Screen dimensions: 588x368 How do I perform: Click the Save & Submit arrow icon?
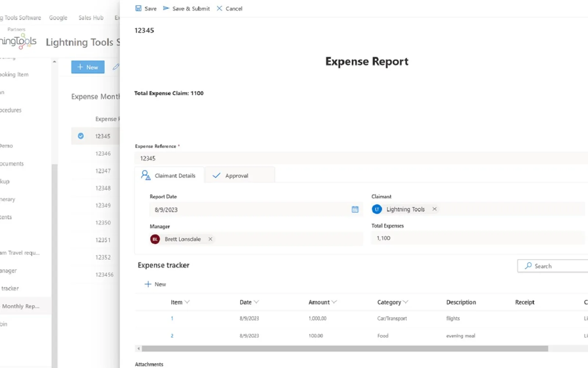pos(166,8)
